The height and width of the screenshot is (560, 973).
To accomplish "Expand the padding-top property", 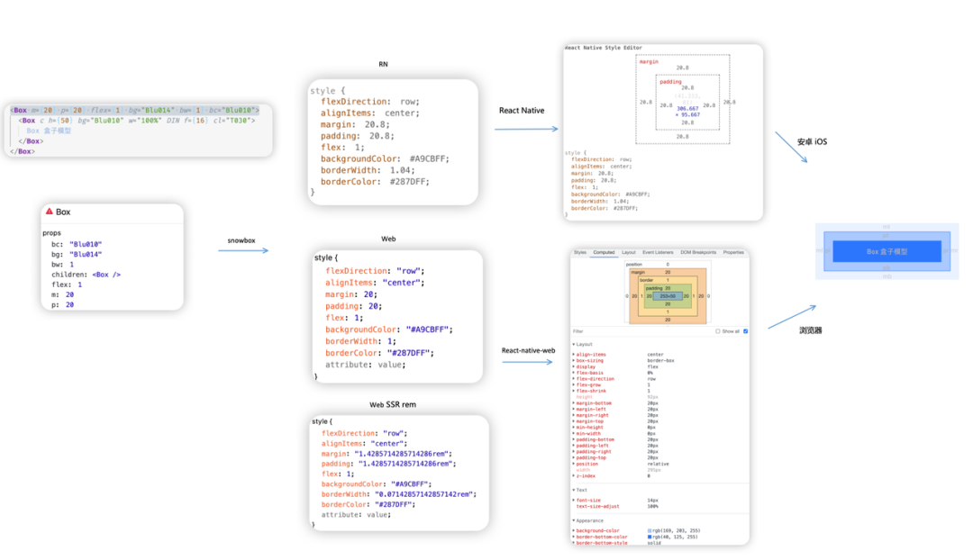I will point(573,457).
